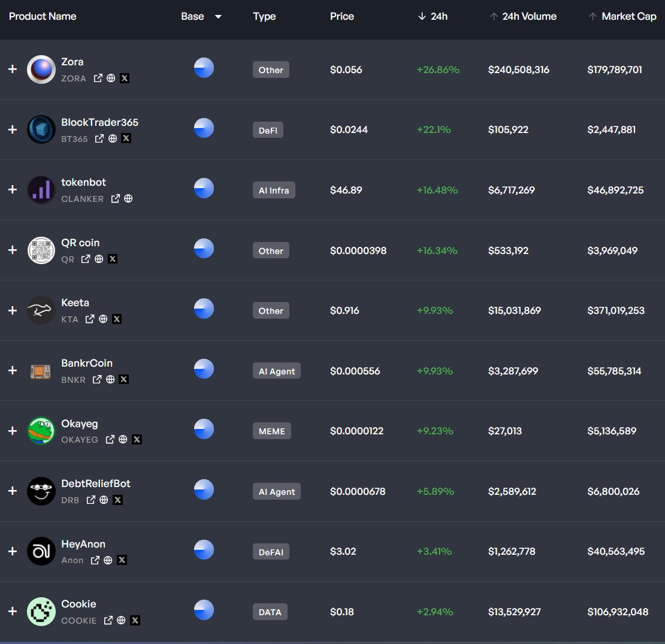The width and height of the screenshot is (665, 644).
Task: Open BankrCoin's X social icon
Action: click(123, 379)
